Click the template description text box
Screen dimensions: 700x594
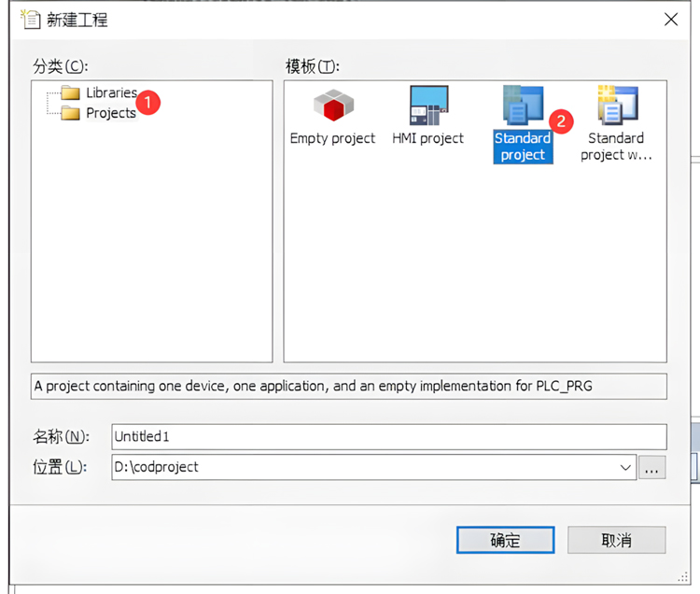(x=349, y=386)
